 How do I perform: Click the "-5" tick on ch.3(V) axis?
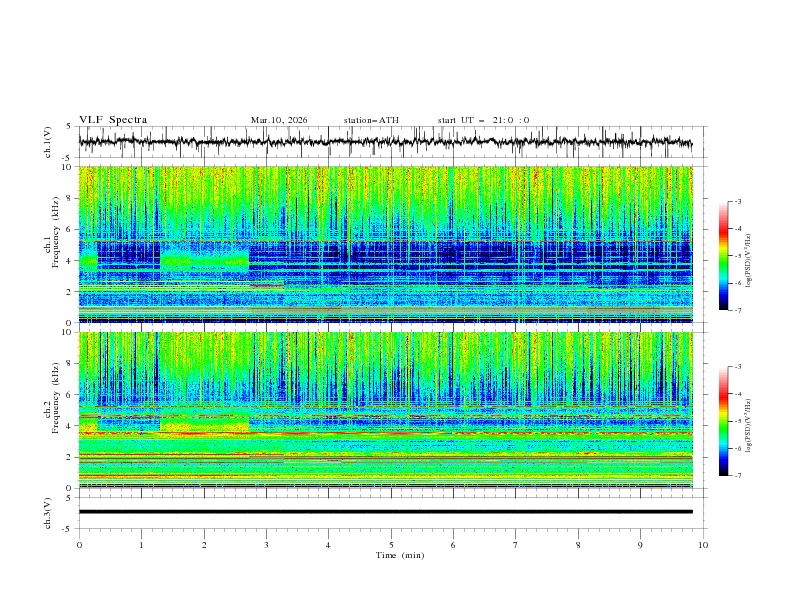click(67, 529)
